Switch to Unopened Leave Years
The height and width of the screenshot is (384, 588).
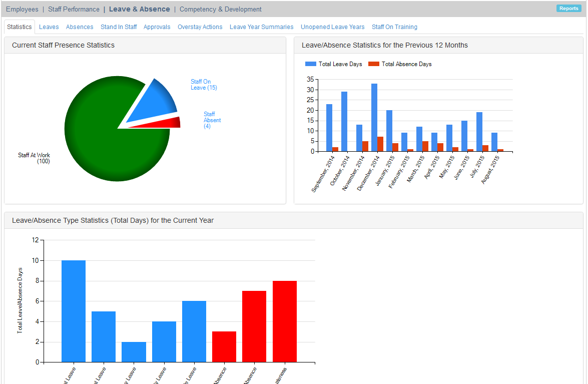pyautogui.click(x=332, y=27)
